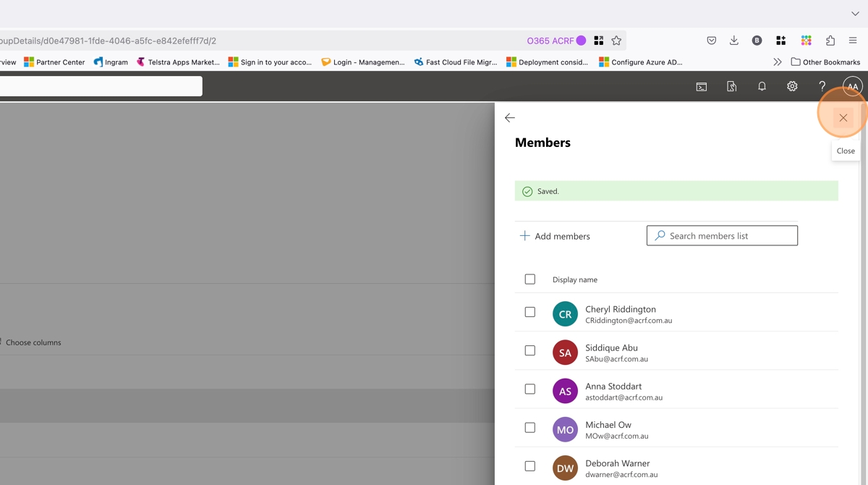Check the box for Michael Ow

(x=530, y=428)
